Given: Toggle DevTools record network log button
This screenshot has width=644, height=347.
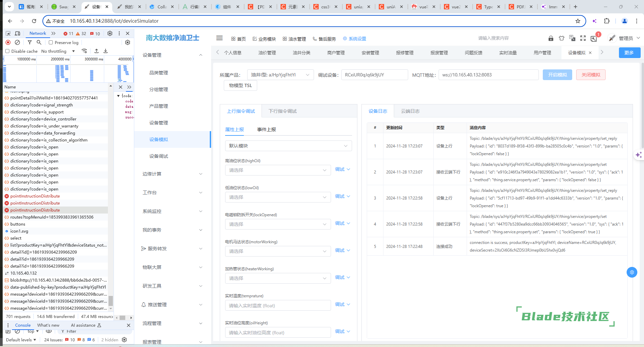Looking at the screenshot, I should click(8, 42).
